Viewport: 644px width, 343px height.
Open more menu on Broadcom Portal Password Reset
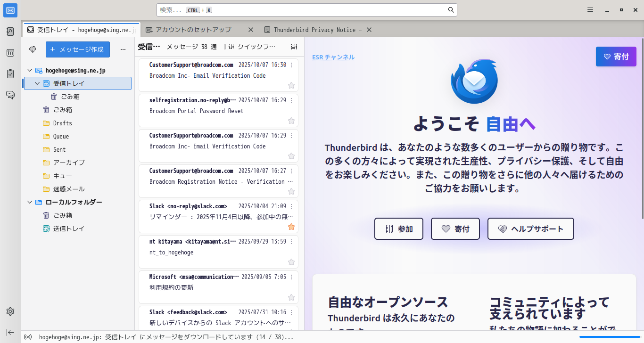[x=291, y=100]
